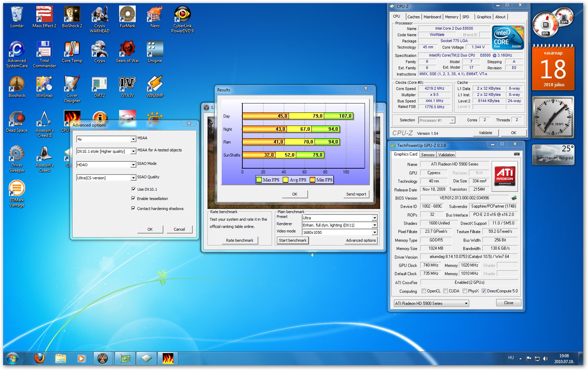Toggle the Use DX10.1 checkbox
The height and width of the screenshot is (370, 588).
pyautogui.click(x=133, y=189)
